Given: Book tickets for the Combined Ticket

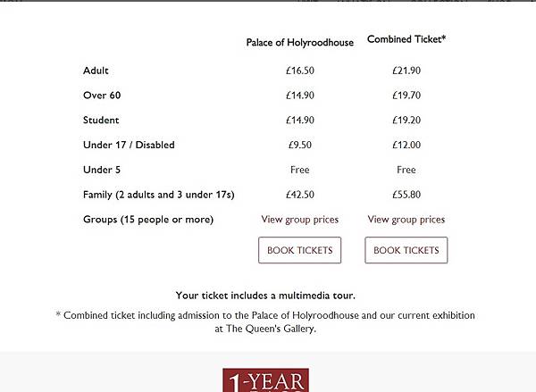Looking at the screenshot, I should tap(406, 250).
